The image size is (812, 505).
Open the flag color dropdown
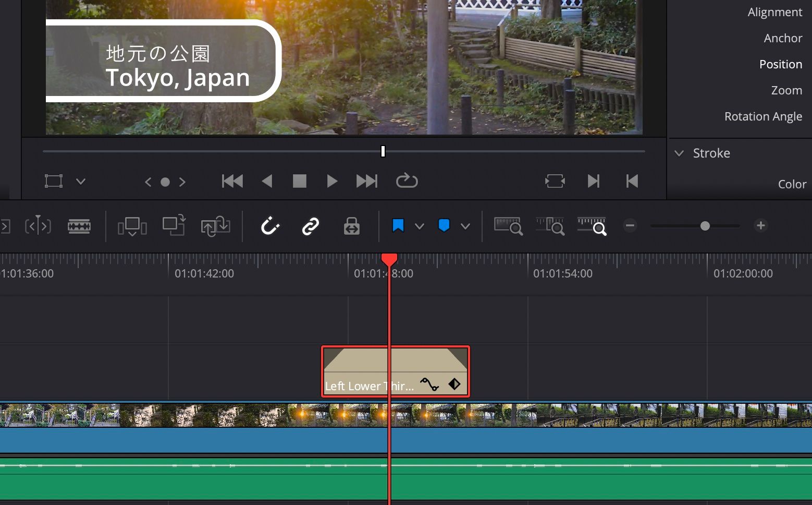[419, 226]
